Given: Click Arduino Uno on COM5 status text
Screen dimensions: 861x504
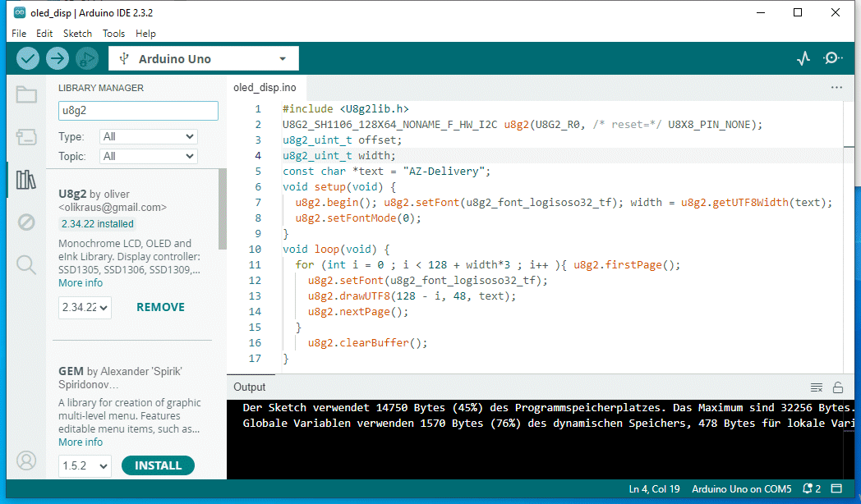Looking at the screenshot, I should click(741, 488).
